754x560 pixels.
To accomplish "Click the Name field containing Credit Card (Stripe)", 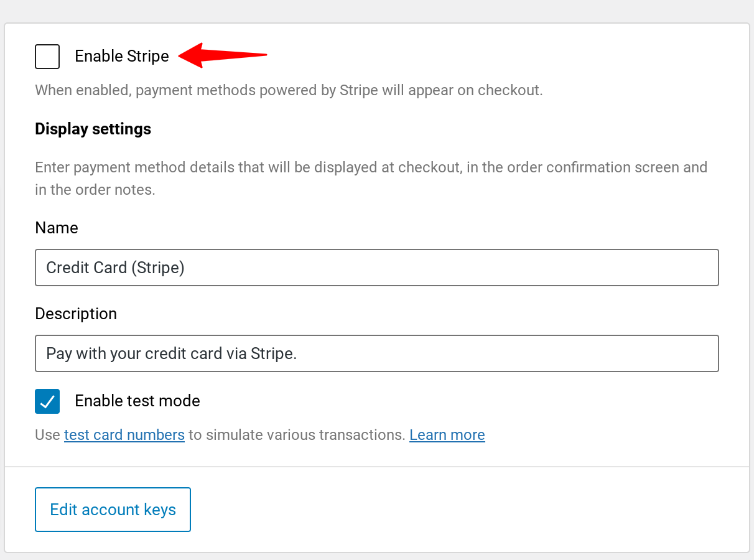I will pyautogui.click(x=376, y=268).
